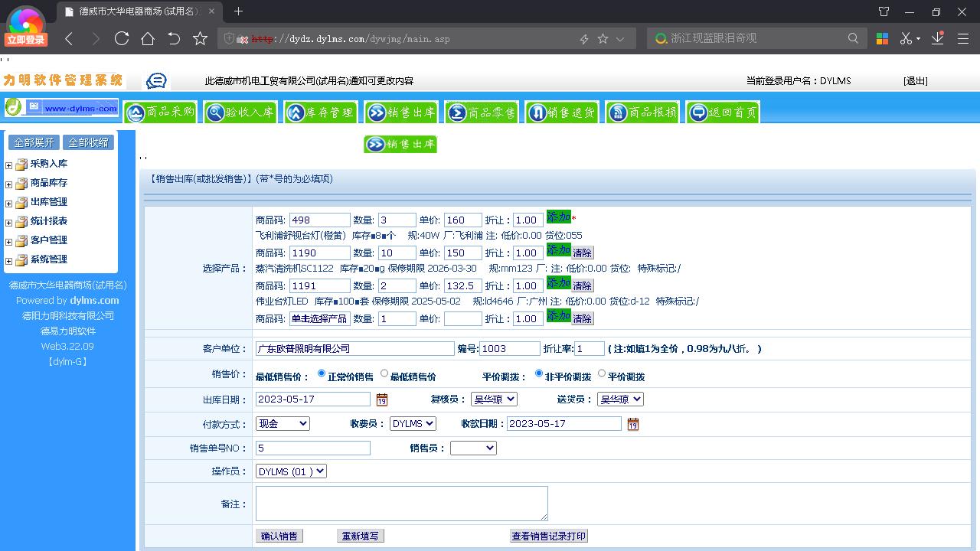Screen dimensions: 980x551
Task: Open the 付款方式 dropdown showing 现金
Action: click(283, 423)
